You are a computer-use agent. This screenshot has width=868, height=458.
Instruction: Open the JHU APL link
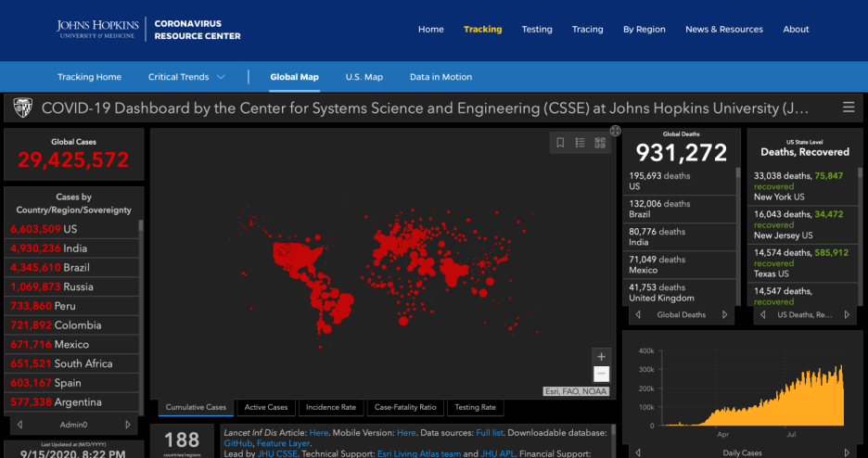tap(498, 453)
